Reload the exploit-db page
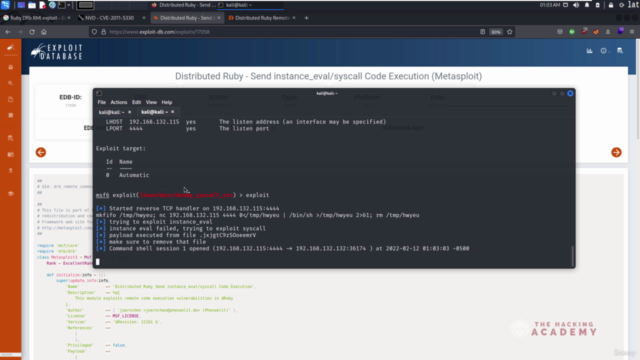Image resolution: width=640 pixels, height=360 pixels. click(32, 32)
